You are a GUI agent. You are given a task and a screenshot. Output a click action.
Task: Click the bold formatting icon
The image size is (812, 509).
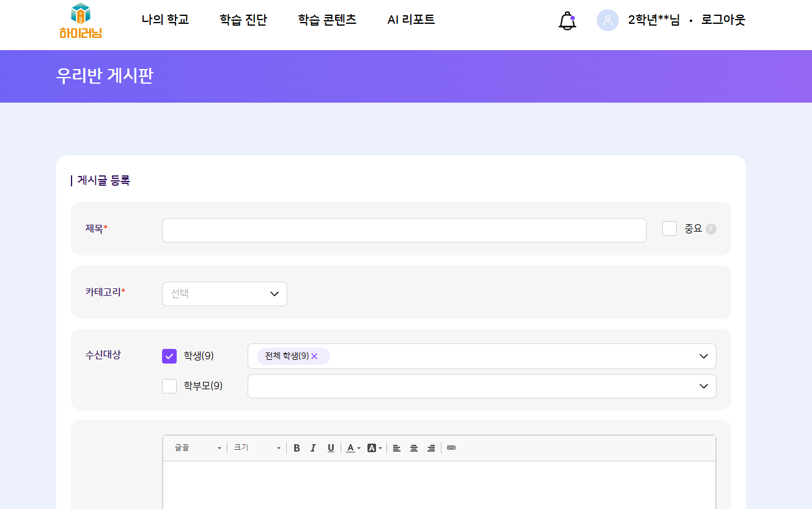point(297,448)
